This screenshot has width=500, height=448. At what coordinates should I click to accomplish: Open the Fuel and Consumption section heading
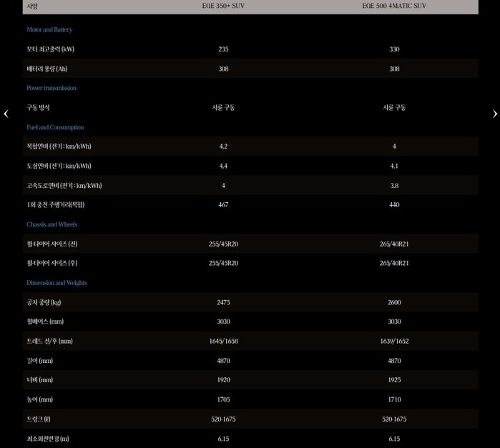[55, 127]
